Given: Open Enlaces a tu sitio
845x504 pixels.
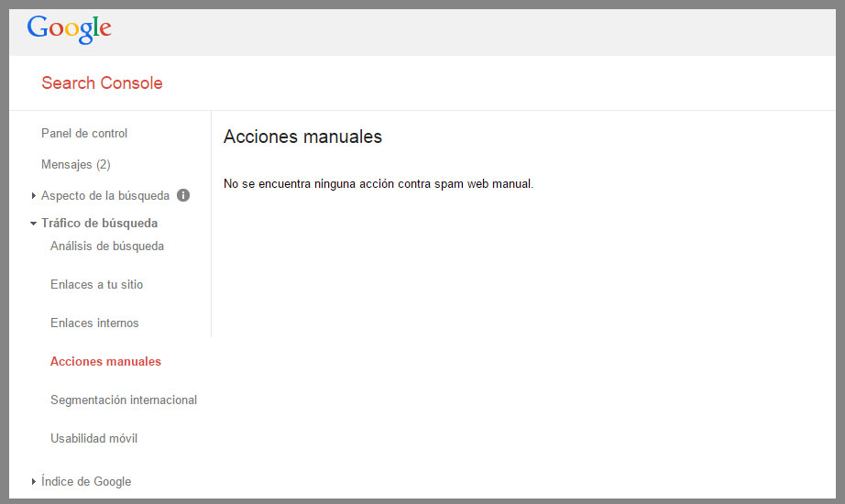Looking at the screenshot, I should pos(96,285).
